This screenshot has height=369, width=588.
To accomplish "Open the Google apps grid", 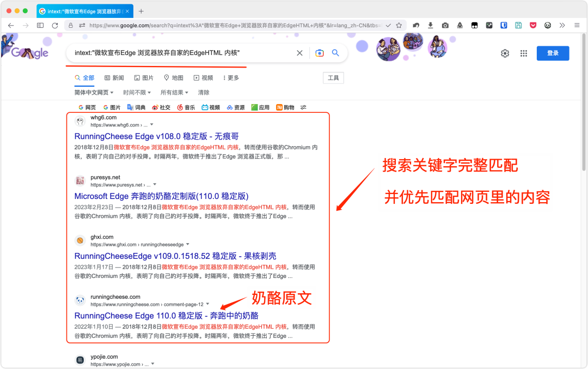I will [x=524, y=53].
